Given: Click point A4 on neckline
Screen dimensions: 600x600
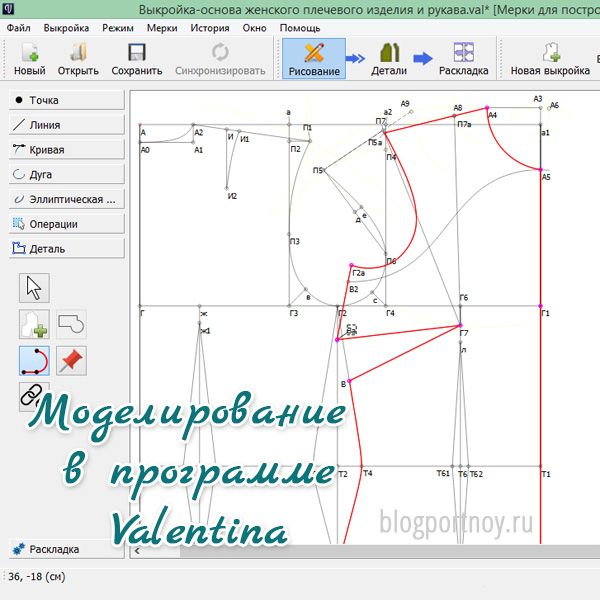Looking at the screenshot, I should click(x=487, y=108).
